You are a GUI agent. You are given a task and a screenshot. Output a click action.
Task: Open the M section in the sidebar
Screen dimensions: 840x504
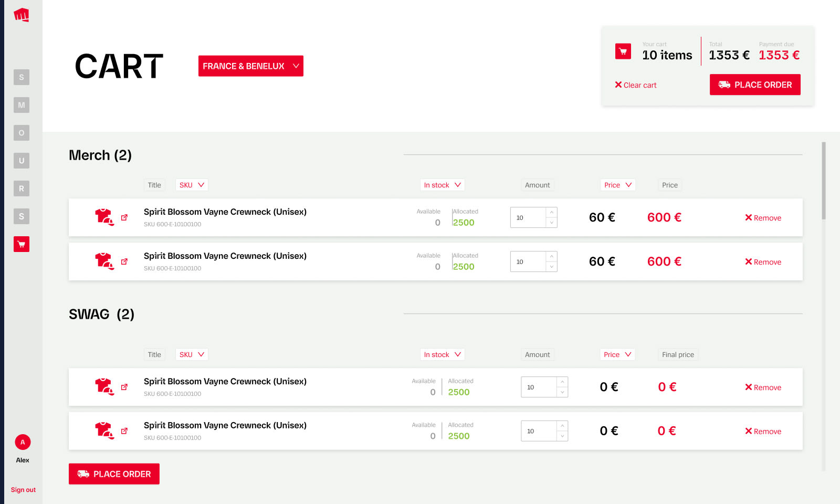pos(22,105)
